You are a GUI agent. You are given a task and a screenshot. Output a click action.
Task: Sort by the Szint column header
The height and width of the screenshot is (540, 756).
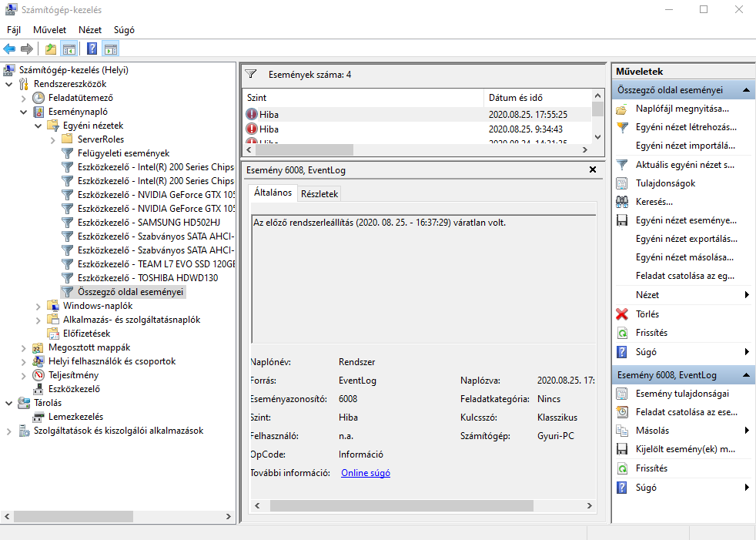point(363,98)
